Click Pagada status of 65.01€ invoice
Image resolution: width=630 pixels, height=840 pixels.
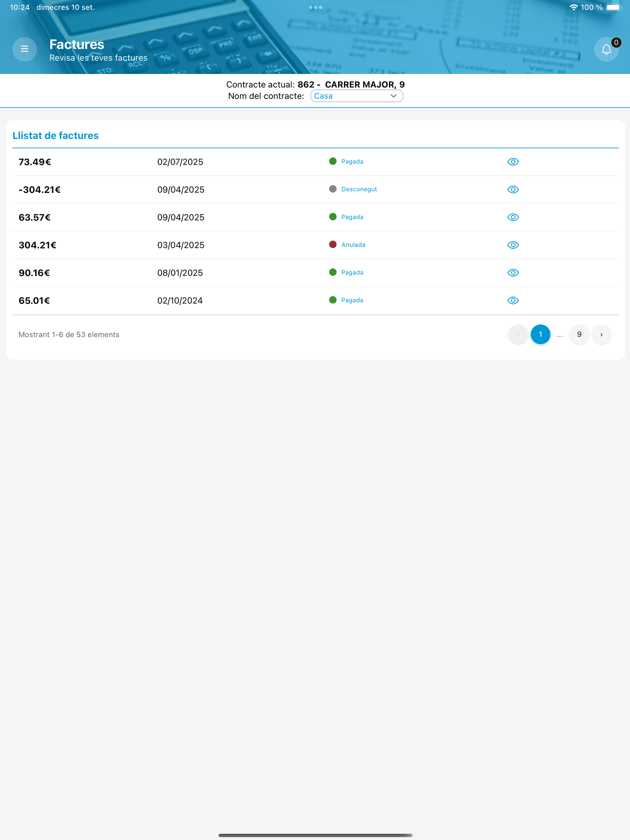(352, 300)
